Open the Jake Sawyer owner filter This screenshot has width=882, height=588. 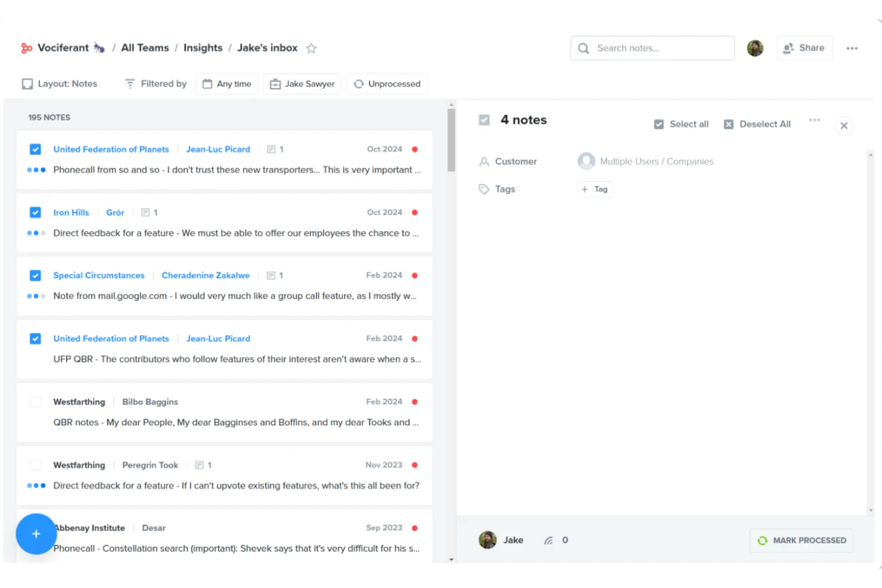point(302,84)
